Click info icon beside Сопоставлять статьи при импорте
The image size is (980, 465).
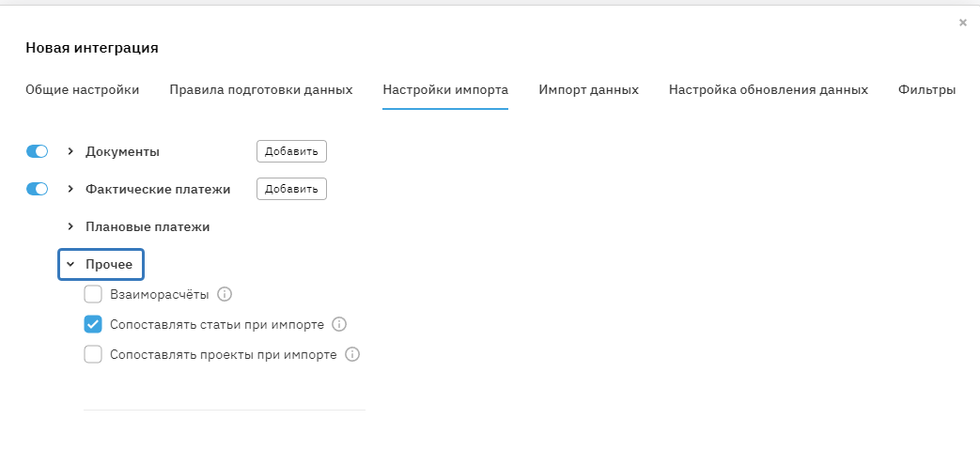pos(340,324)
